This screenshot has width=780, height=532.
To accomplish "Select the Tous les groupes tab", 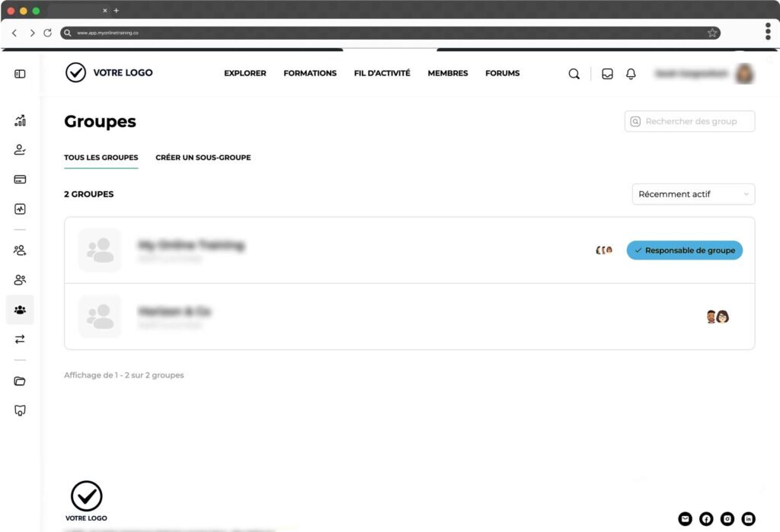I will coord(101,158).
